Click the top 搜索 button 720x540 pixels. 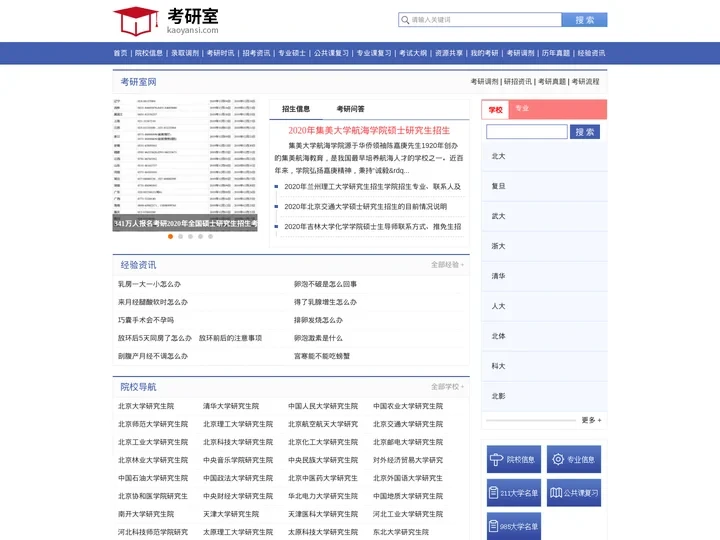(x=585, y=20)
